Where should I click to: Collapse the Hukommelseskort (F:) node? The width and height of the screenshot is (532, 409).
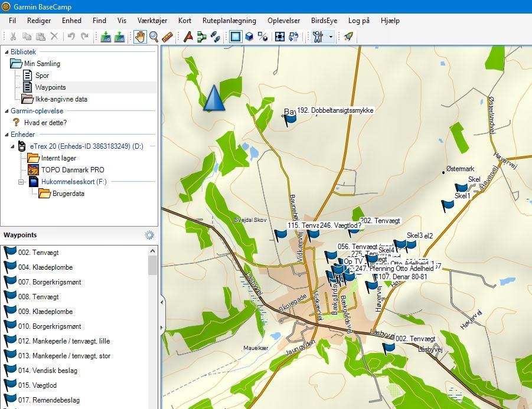pos(21,182)
